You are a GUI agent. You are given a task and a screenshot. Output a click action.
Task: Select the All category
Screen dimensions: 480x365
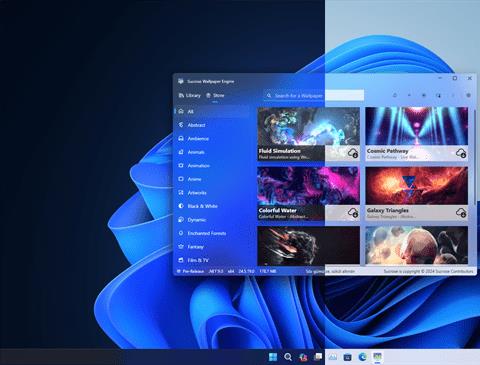click(212, 111)
